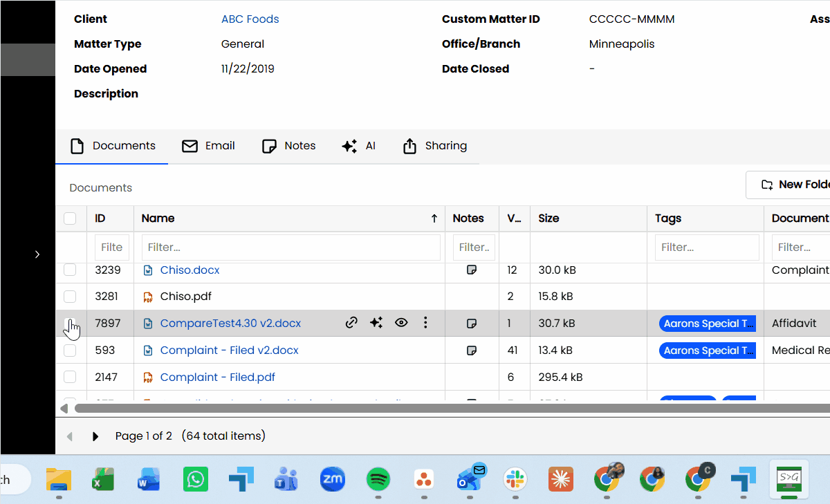
Task: Click Word file icon beside Complaint - Filed v2.docx
Action: [x=147, y=351]
